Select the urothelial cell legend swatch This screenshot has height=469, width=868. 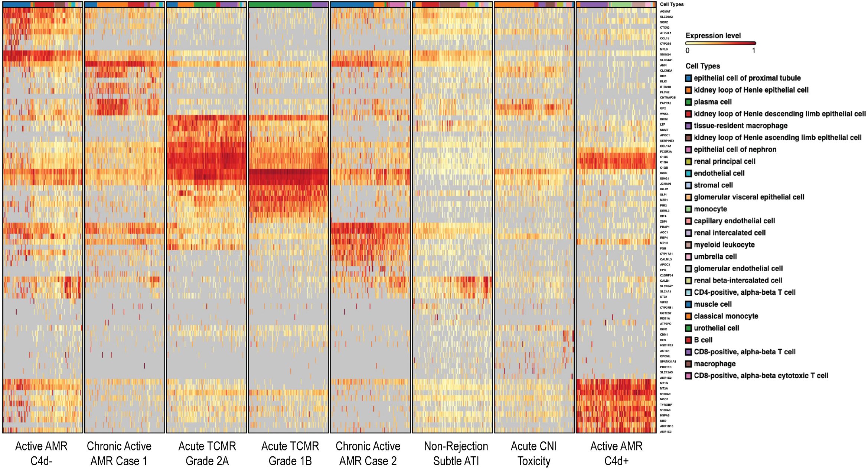point(688,328)
